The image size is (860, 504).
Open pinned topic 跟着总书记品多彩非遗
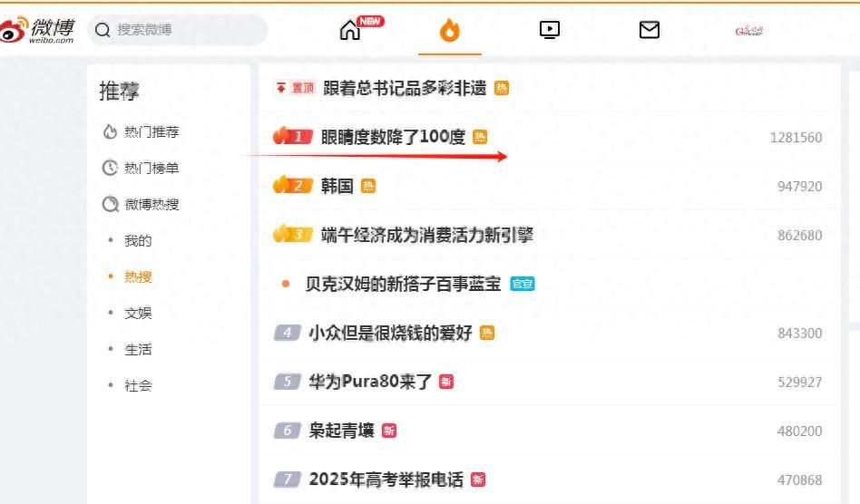pyautogui.click(x=405, y=88)
